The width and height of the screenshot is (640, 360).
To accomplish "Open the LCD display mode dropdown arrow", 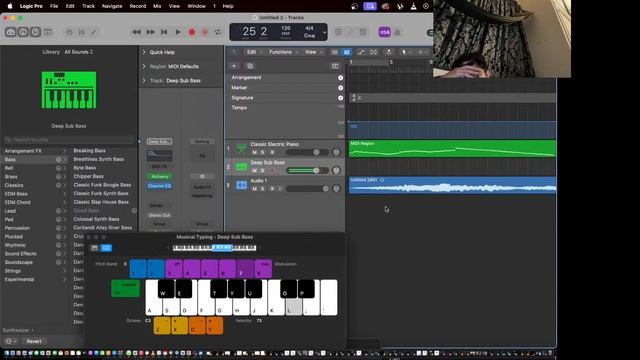I will pyautogui.click(x=324, y=32).
